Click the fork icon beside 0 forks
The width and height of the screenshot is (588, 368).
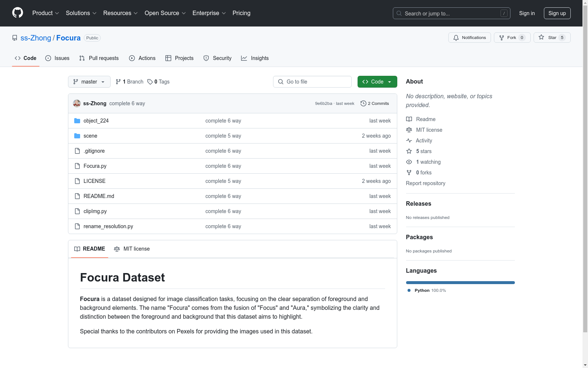(x=409, y=173)
